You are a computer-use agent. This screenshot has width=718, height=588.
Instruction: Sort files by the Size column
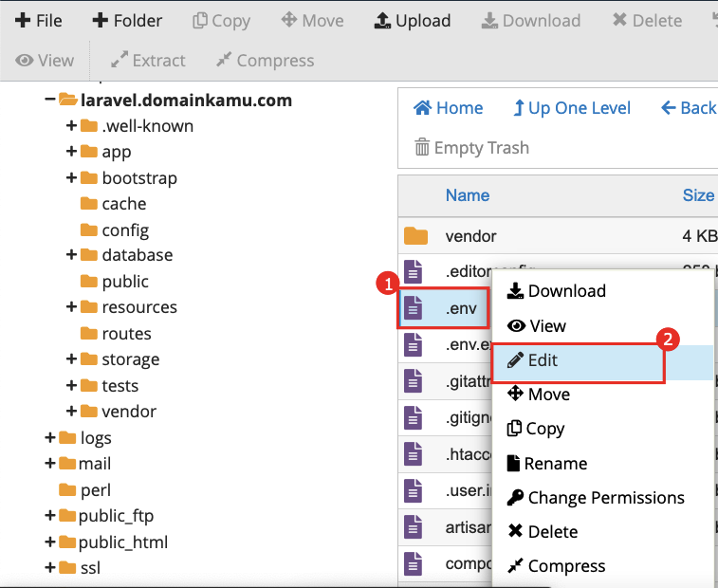tap(698, 195)
